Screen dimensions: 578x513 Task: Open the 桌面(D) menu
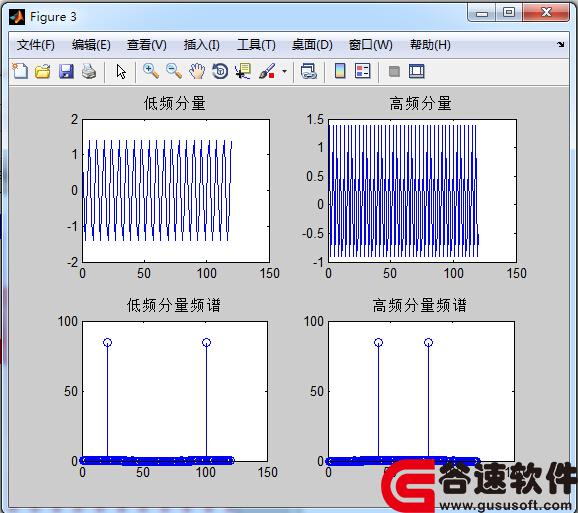click(312, 45)
